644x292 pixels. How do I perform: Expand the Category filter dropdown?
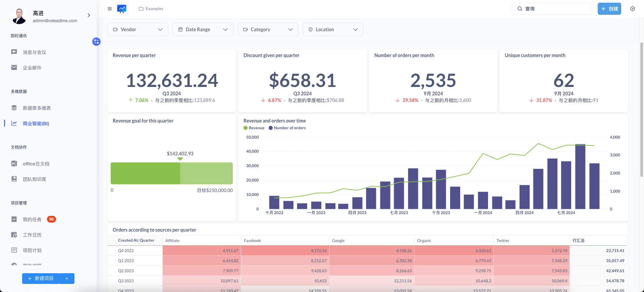pyautogui.click(x=268, y=30)
